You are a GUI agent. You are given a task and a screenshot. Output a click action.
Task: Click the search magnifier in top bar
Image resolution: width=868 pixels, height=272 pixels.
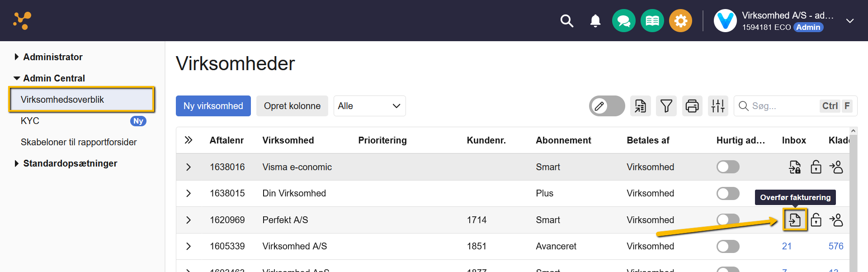(x=566, y=21)
